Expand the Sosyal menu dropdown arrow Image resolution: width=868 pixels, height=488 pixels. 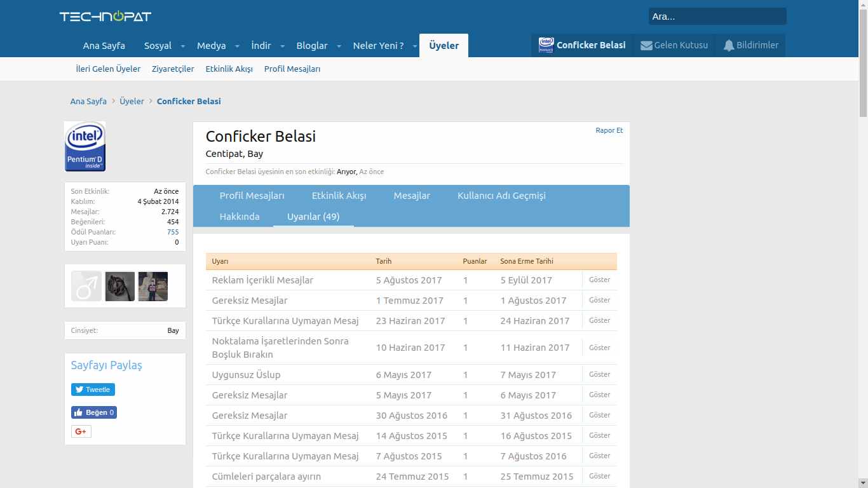pyautogui.click(x=182, y=46)
